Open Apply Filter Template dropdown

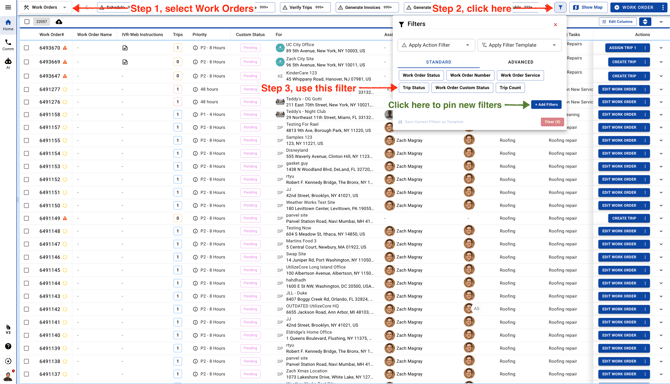coord(519,45)
